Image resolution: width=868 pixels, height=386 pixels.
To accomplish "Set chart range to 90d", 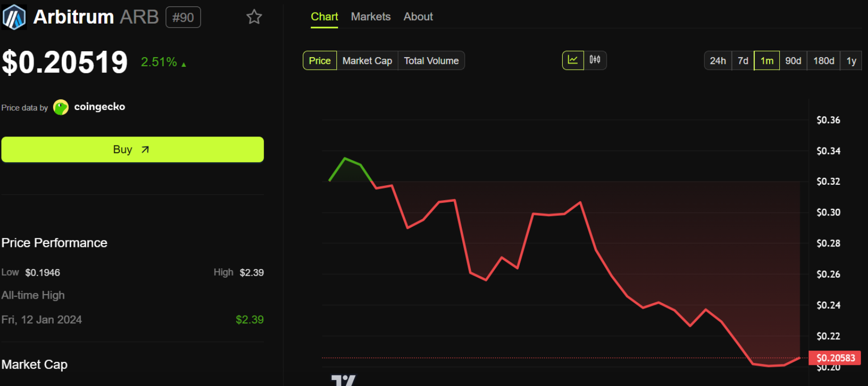I will [793, 61].
